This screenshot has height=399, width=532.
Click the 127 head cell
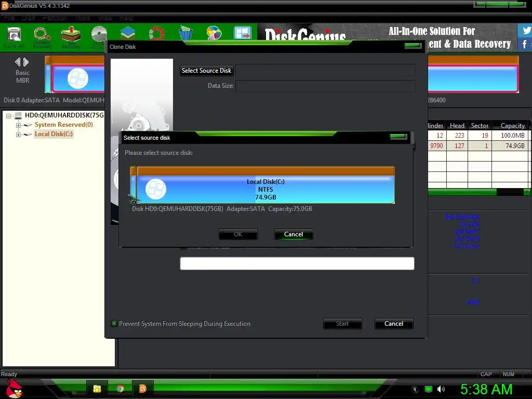[x=457, y=146]
